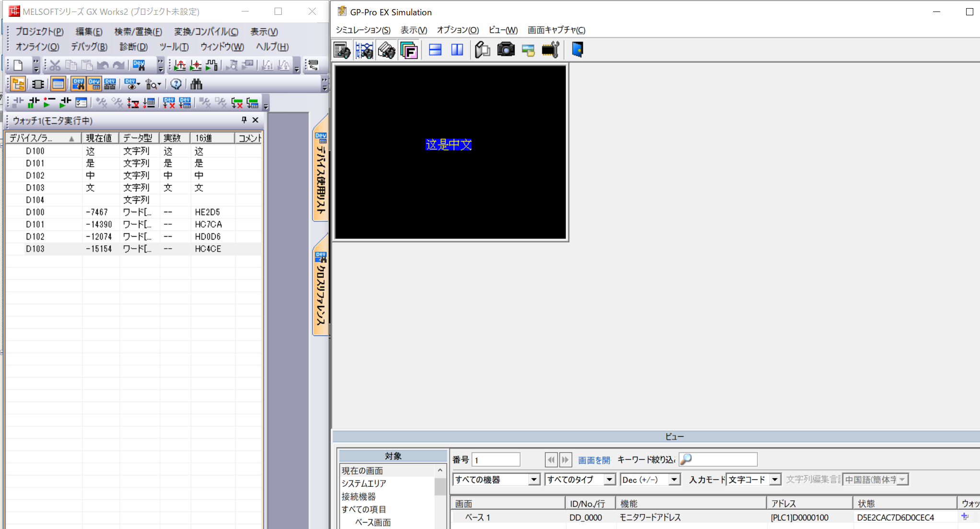Click the chip and wrench settings icon
The width and height of the screenshot is (980, 529).
(550, 50)
